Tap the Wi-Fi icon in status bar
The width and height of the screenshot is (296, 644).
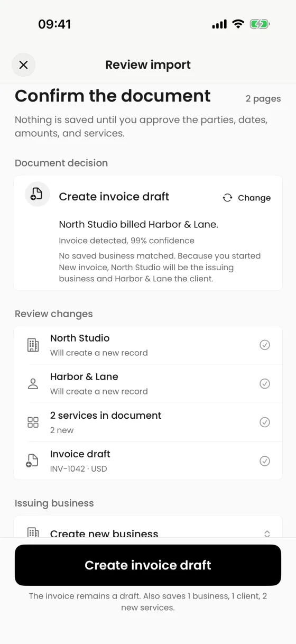point(238,24)
